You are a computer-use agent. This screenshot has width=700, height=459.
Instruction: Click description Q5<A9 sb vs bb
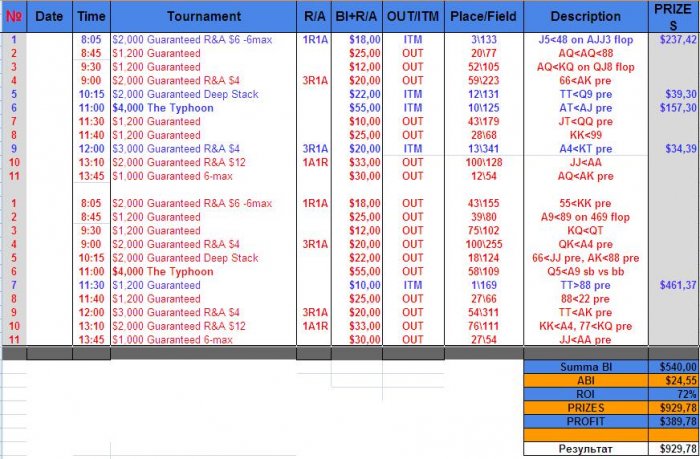(586, 271)
